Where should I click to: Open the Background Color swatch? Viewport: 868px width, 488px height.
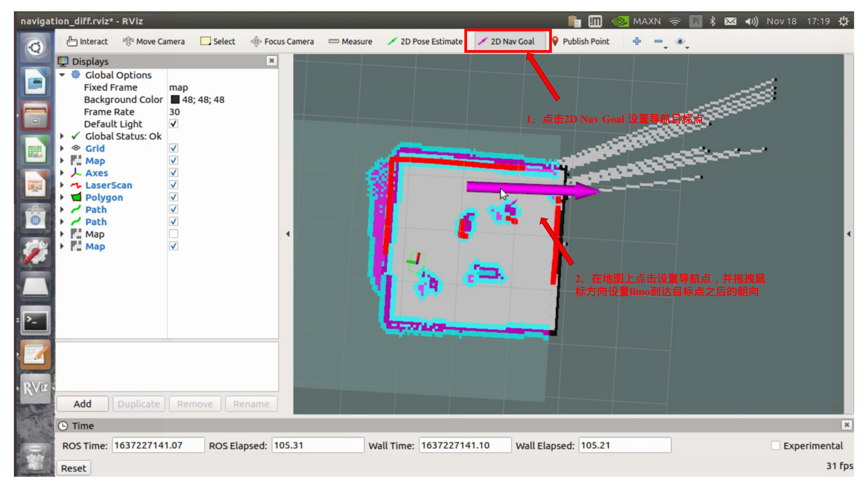point(175,100)
